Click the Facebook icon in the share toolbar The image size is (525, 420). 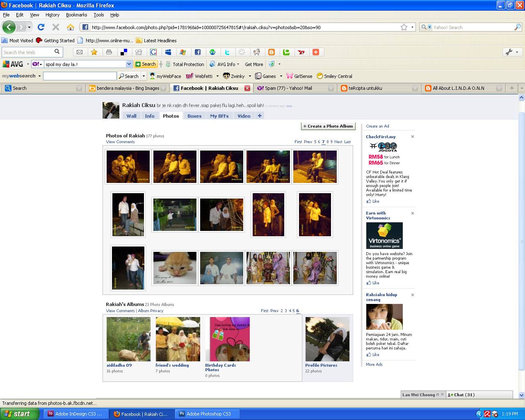click(198, 52)
